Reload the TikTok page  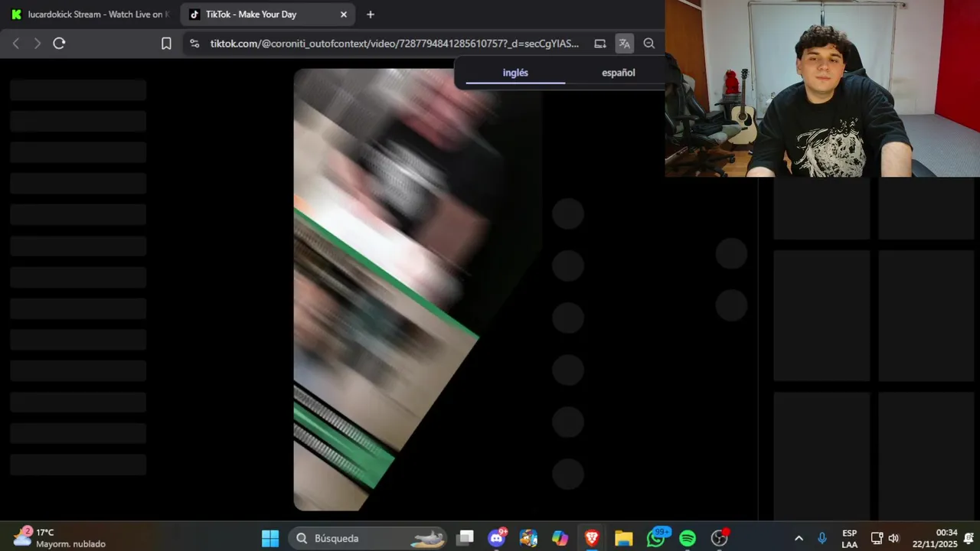click(x=59, y=44)
